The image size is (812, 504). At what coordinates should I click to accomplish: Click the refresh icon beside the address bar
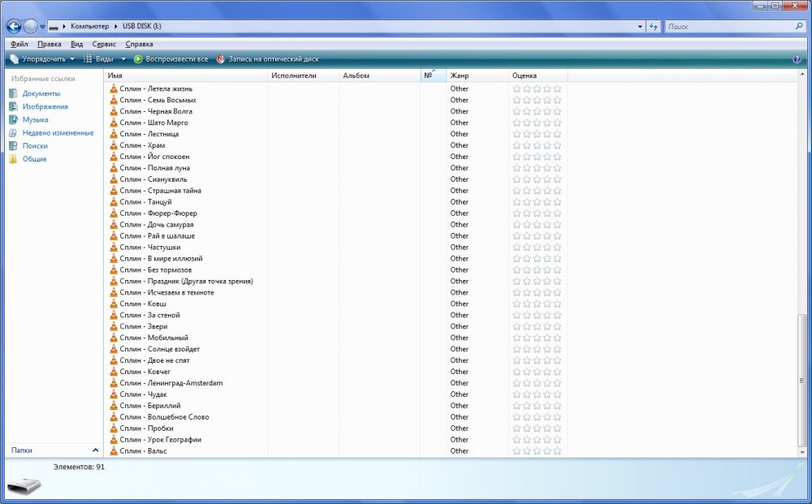click(x=653, y=27)
